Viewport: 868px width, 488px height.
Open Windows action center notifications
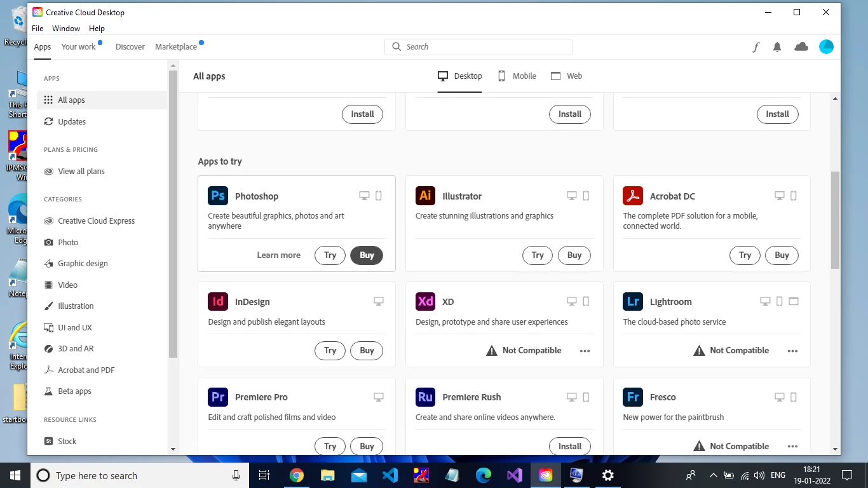click(846, 475)
